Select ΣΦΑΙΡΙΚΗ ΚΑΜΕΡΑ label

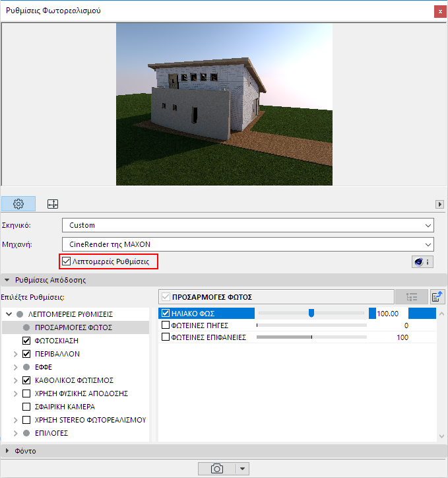[65, 407]
